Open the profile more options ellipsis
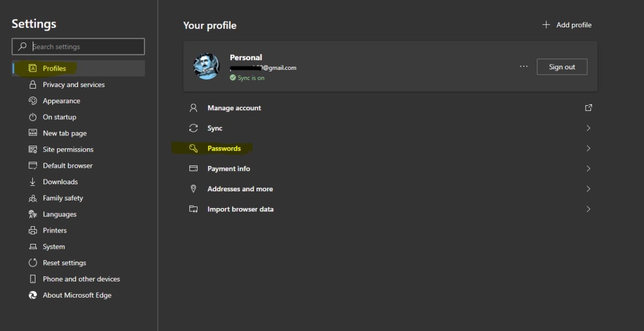The image size is (644, 331). click(x=523, y=66)
